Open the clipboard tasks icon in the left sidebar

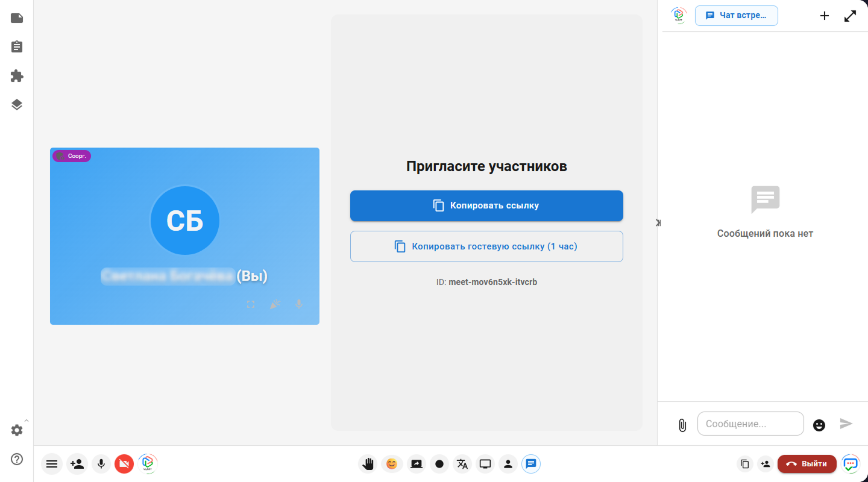[x=17, y=47]
